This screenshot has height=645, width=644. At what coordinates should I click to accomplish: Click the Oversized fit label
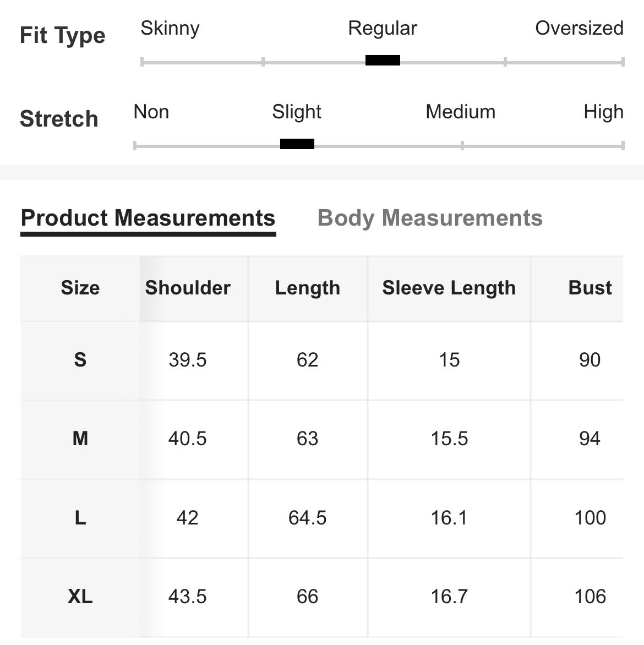pyautogui.click(x=579, y=28)
